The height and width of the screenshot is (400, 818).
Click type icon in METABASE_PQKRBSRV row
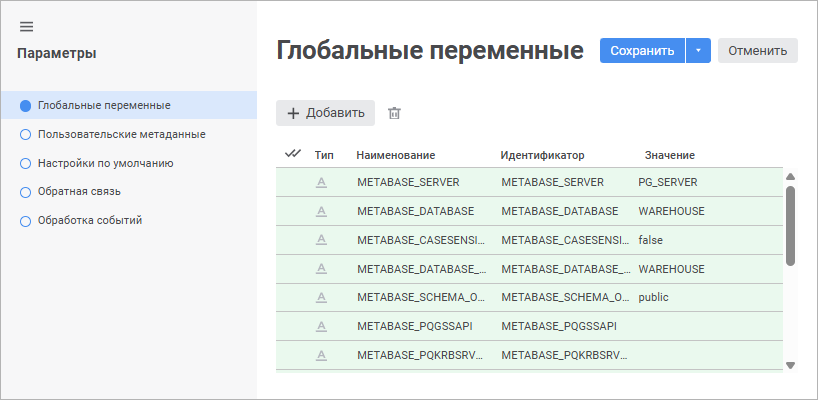tap(321, 355)
